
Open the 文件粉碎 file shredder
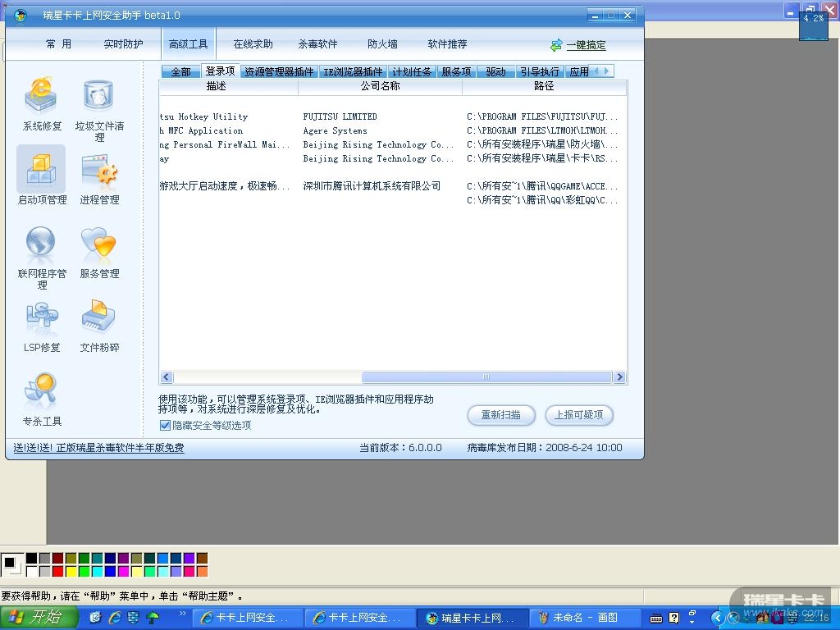[99, 326]
